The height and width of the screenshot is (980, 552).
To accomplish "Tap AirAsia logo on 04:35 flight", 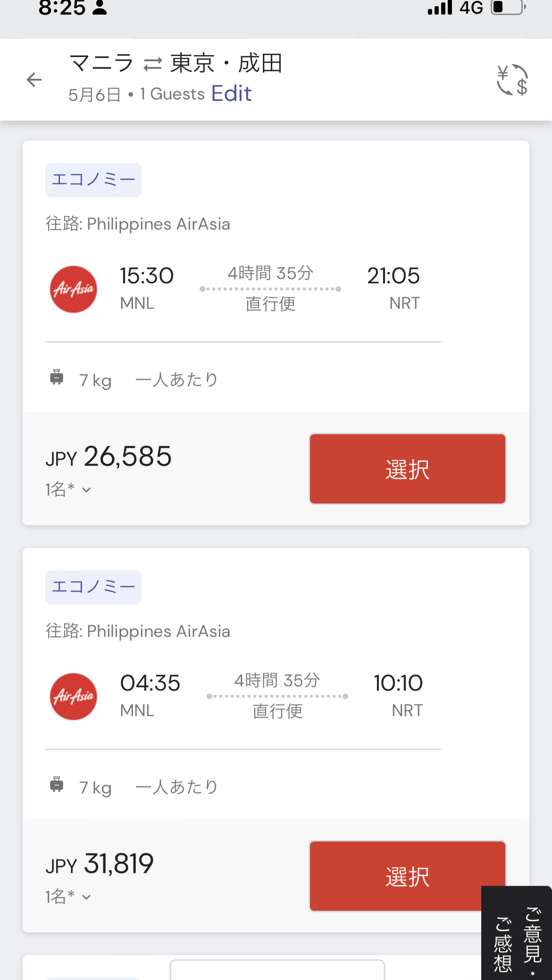I will click(x=74, y=696).
